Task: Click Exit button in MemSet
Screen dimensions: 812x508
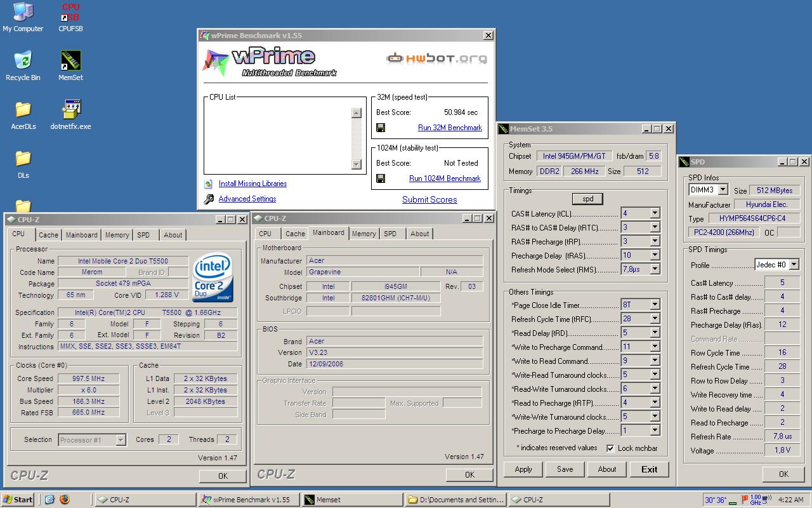Action: (x=650, y=469)
